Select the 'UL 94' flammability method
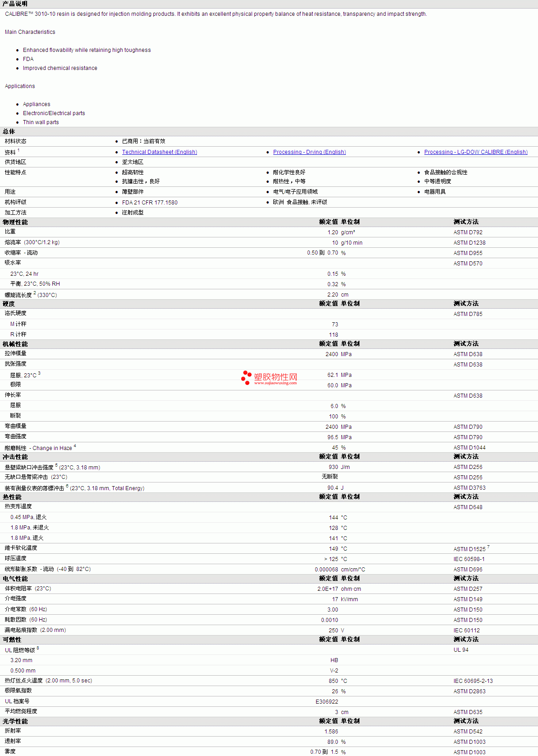Image resolution: width=538 pixels, height=756 pixels. [x=461, y=650]
